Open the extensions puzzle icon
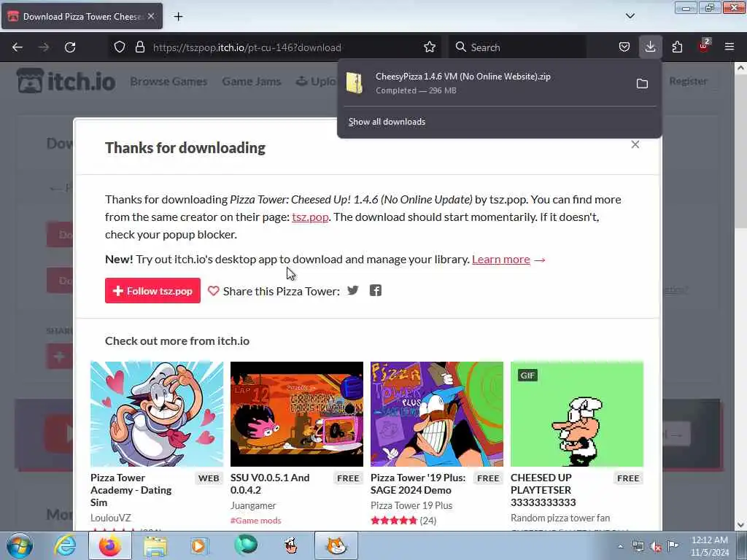This screenshot has height=560, width=747. 677,47
